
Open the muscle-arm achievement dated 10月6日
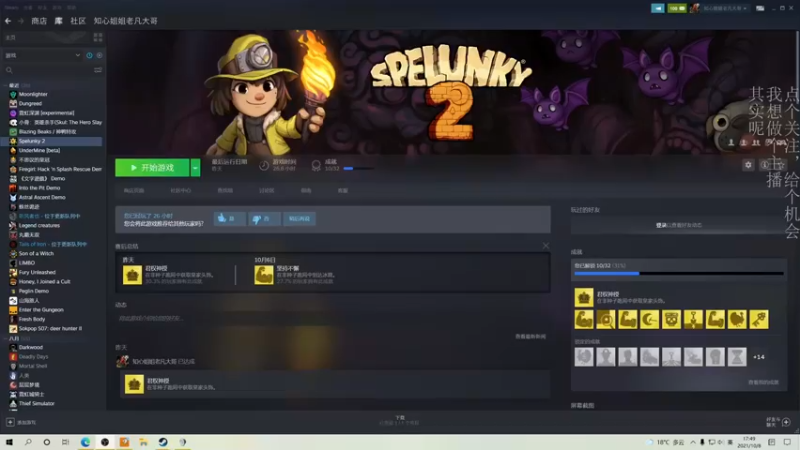tap(264, 274)
